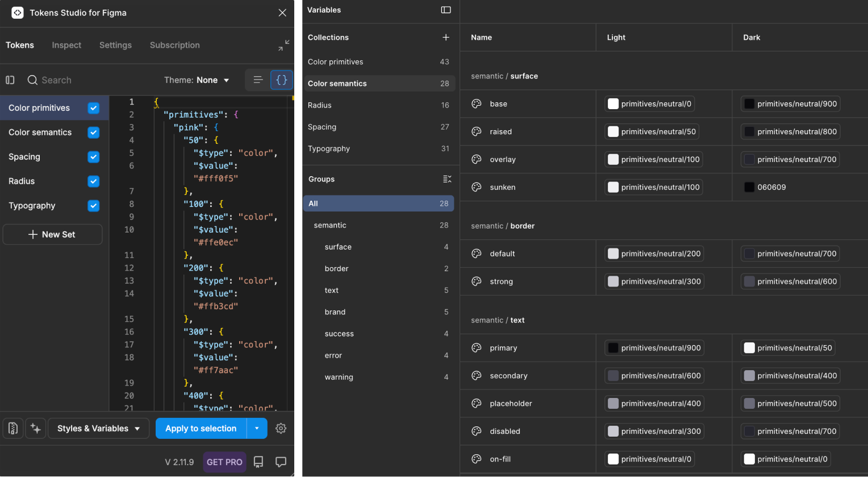Open the second screen document icon bottom left

pyautogui.click(x=13, y=428)
